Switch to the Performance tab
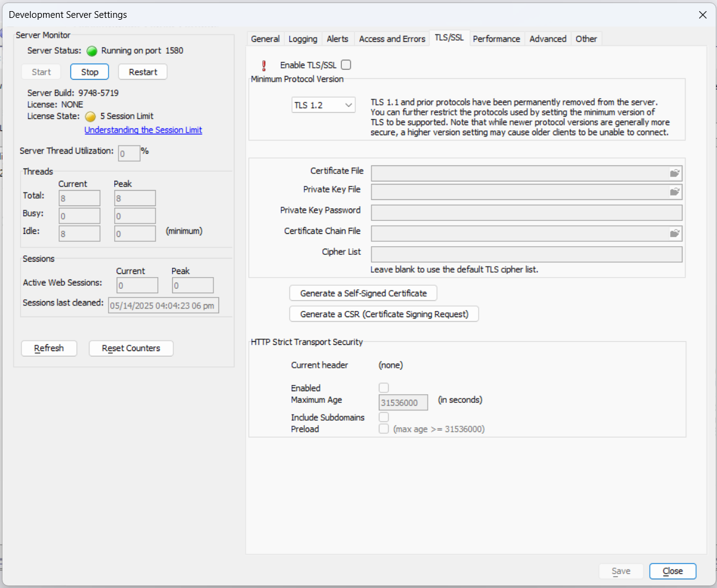717x588 pixels. pyautogui.click(x=496, y=39)
